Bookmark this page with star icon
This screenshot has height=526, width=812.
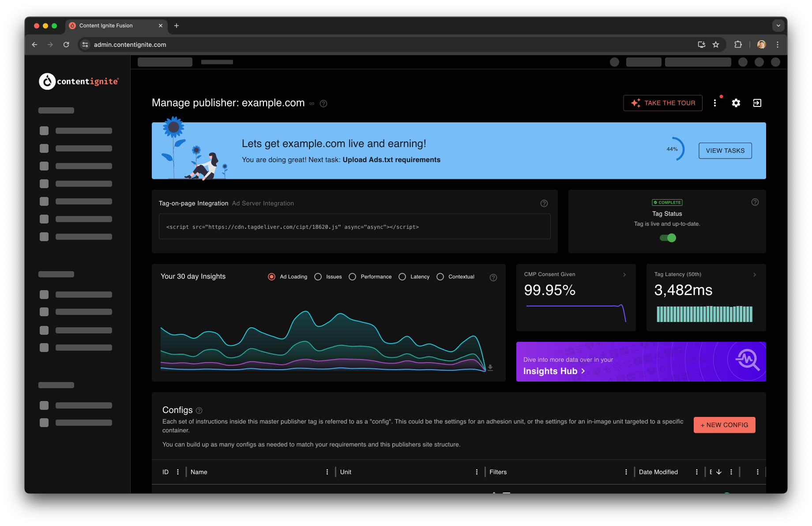coord(716,45)
